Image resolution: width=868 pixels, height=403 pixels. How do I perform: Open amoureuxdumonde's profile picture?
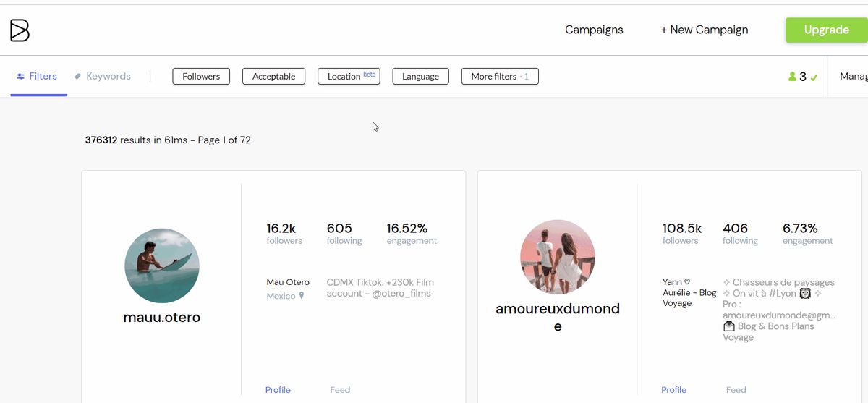coord(558,257)
